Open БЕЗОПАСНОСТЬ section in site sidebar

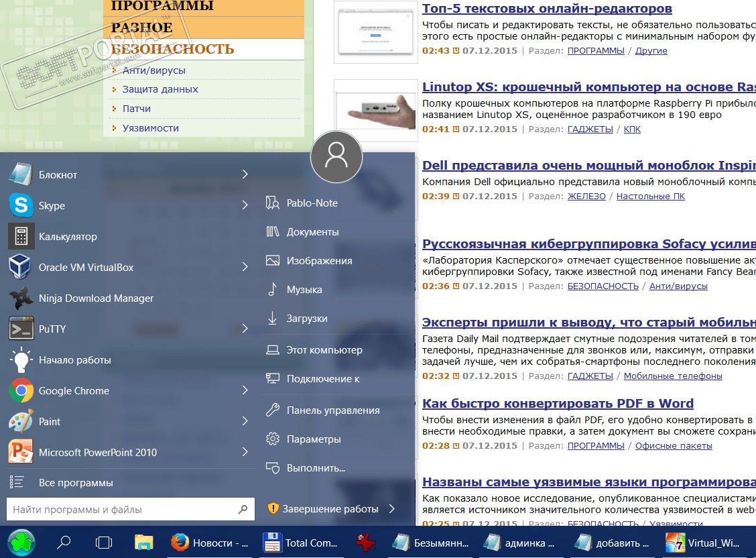click(172, 49)
